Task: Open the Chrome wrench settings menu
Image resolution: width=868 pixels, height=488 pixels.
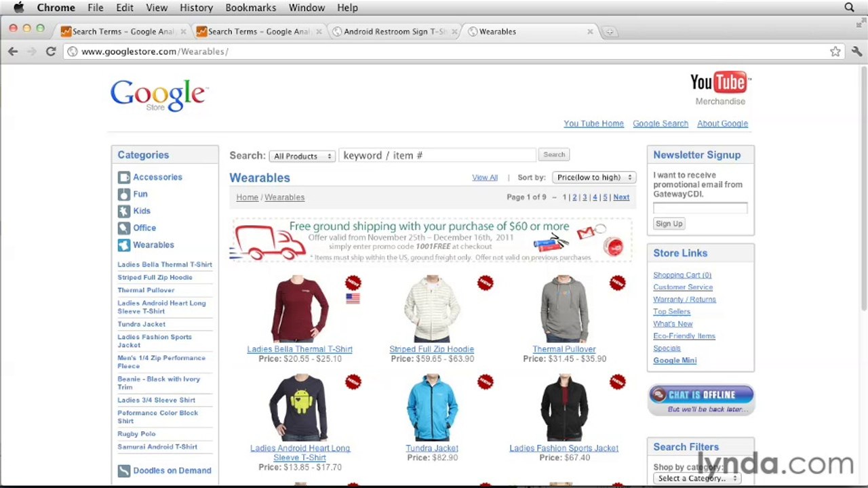Action: (x=856, y=52)
